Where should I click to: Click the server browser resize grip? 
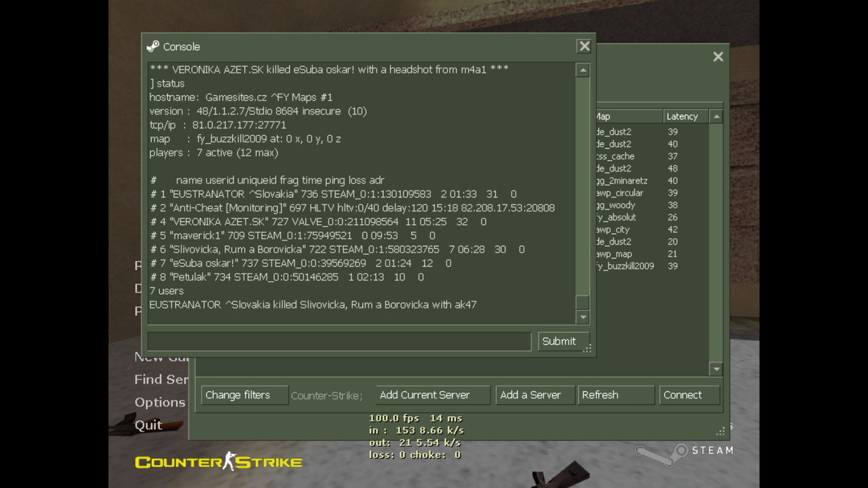point(721,431)
